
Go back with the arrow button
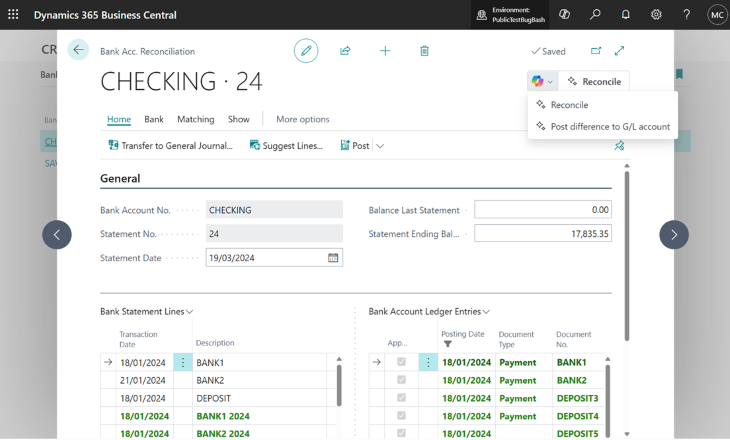point(78,49)
